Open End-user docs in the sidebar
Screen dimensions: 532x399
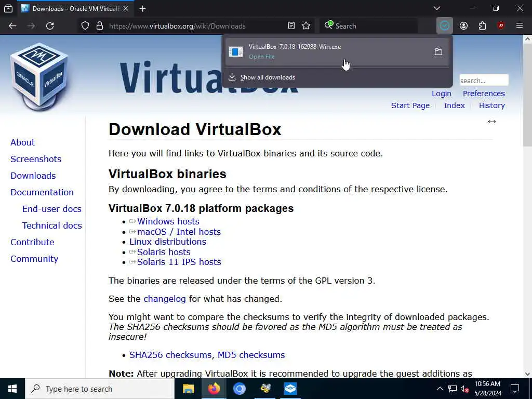pyautogui.click(x=51, y=209)
